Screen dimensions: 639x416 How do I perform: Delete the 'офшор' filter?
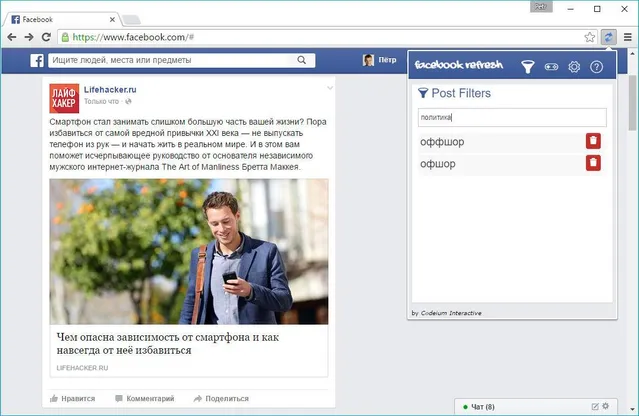click(x=593, y=163)
